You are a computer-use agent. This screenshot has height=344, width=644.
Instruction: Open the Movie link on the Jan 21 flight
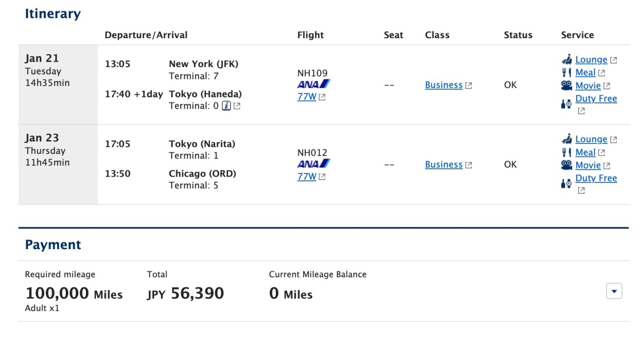[589, 85]
